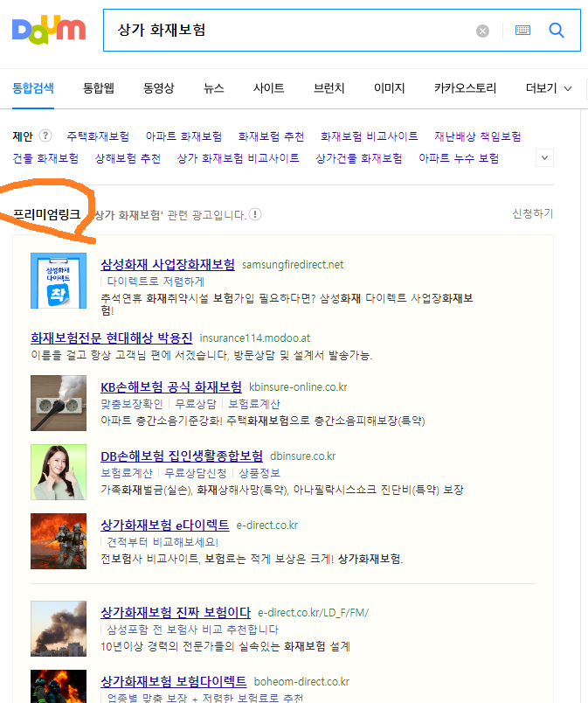
Task: Click boheom-direct.co.kr URL
Action: click(x=301, y=682)
